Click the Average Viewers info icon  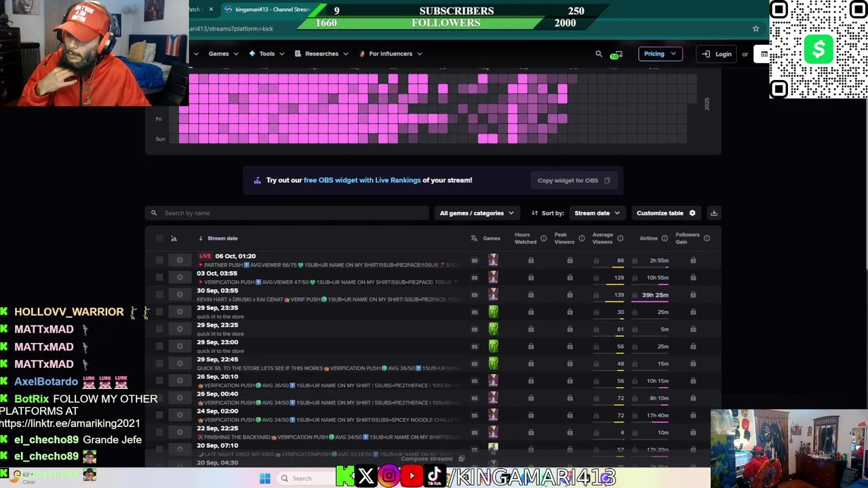pyautogui.click(x=620, y=239)
